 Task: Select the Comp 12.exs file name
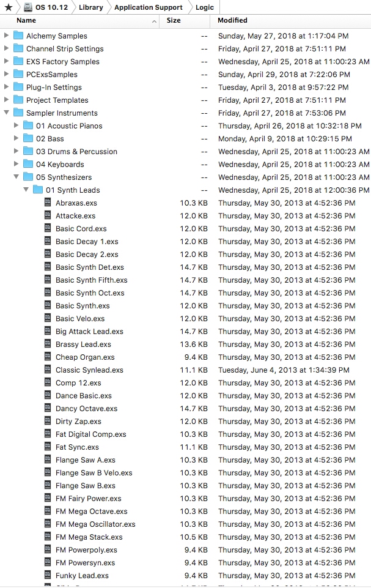78,383
